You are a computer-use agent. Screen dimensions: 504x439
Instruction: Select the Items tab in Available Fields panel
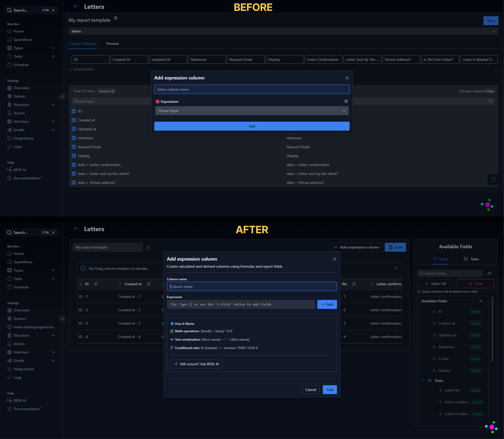[x=440, y=259]
